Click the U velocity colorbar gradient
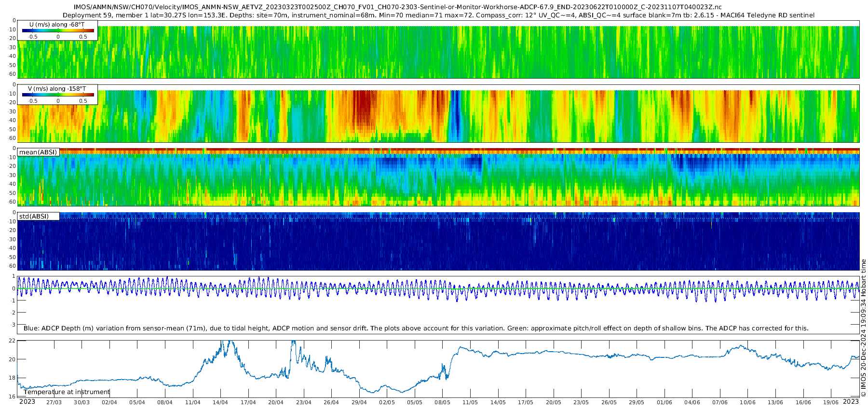The width and height of the screenshot is (868, 410). pyautogui.click(x=58, y=30)
